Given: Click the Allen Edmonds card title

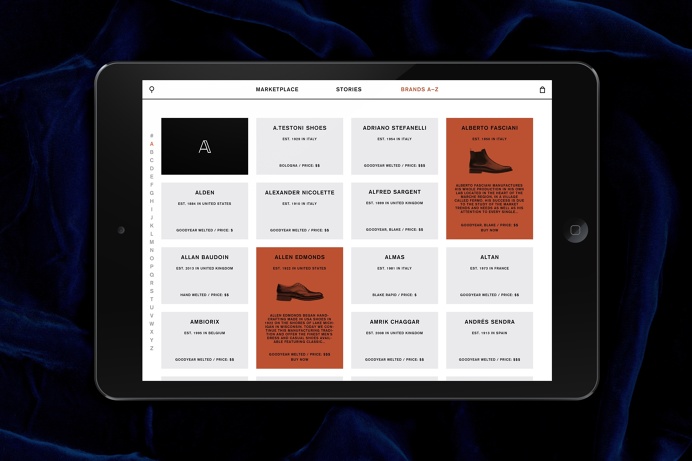Looking at the screenshot, I should point(300,257).
